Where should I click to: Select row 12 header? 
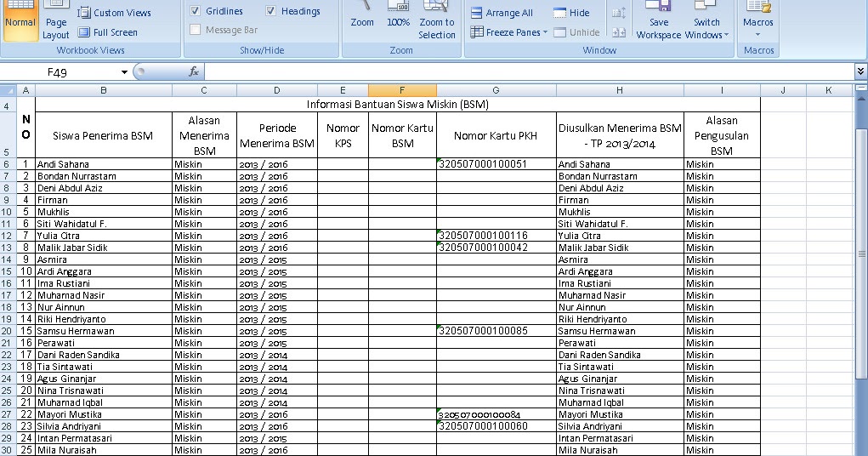pyautogui.click(x=7, y=236)
